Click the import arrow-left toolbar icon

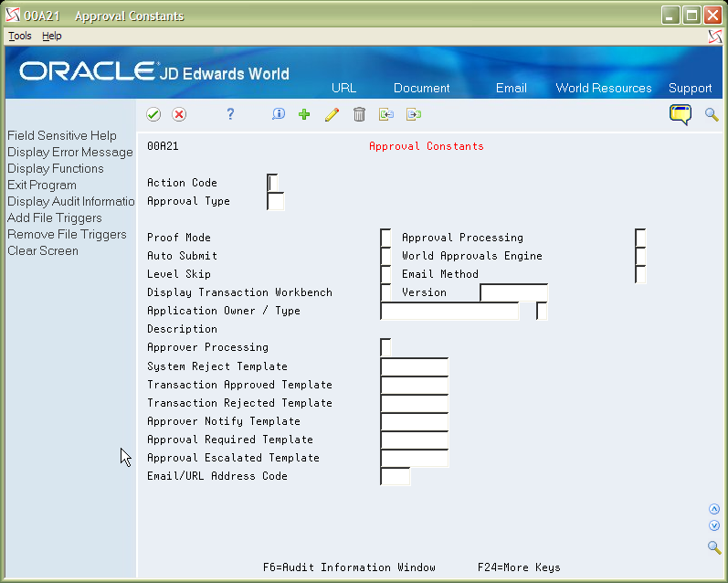386,114
